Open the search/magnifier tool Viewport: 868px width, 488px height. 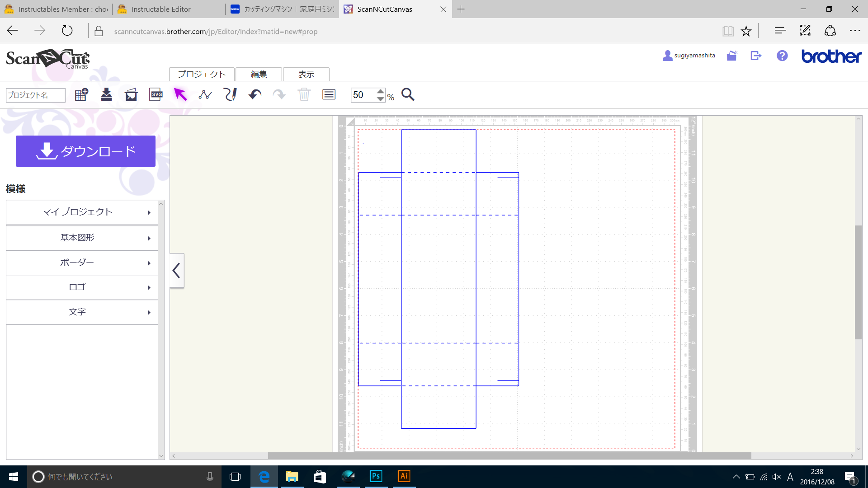tap(408, 94)
